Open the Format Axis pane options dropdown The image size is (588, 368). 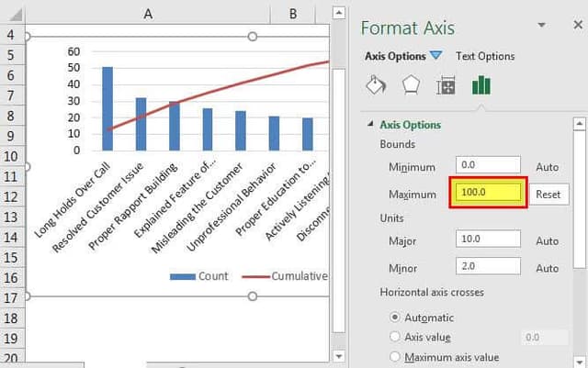(x=540, y=26)
